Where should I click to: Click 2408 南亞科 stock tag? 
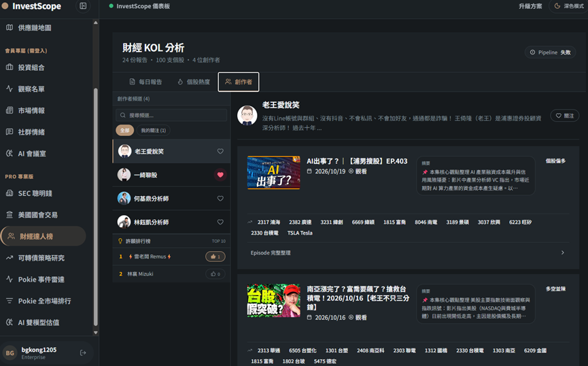pos(370,350)
